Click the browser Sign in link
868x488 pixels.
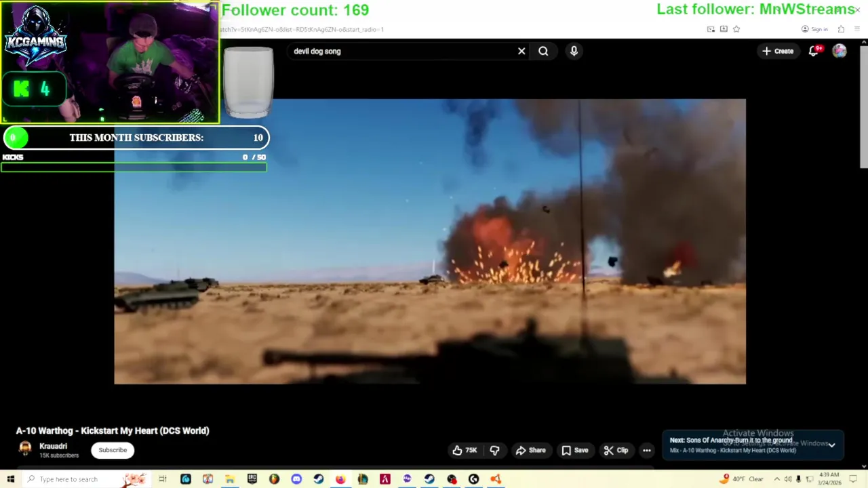pyautogui.click(x=814, y=29)
